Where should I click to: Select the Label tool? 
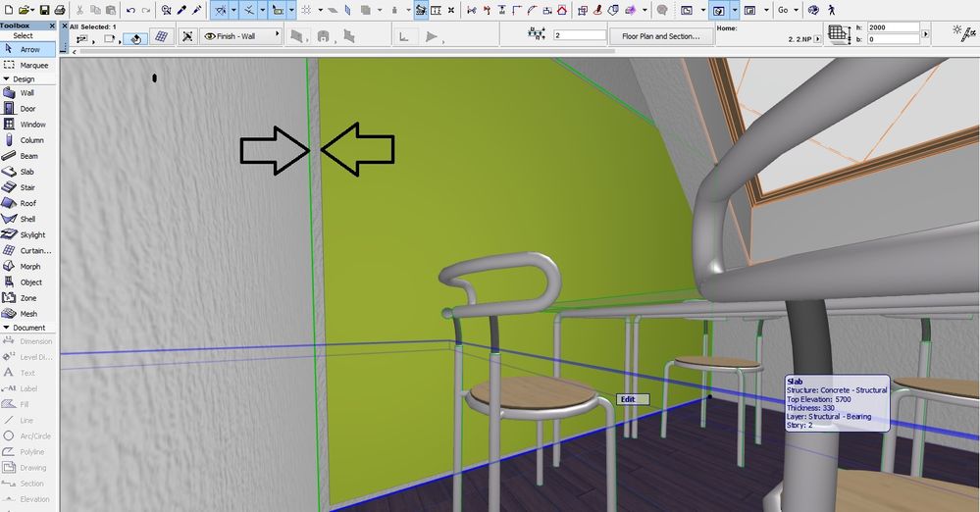pyautogui.click(x=27, y=388)
